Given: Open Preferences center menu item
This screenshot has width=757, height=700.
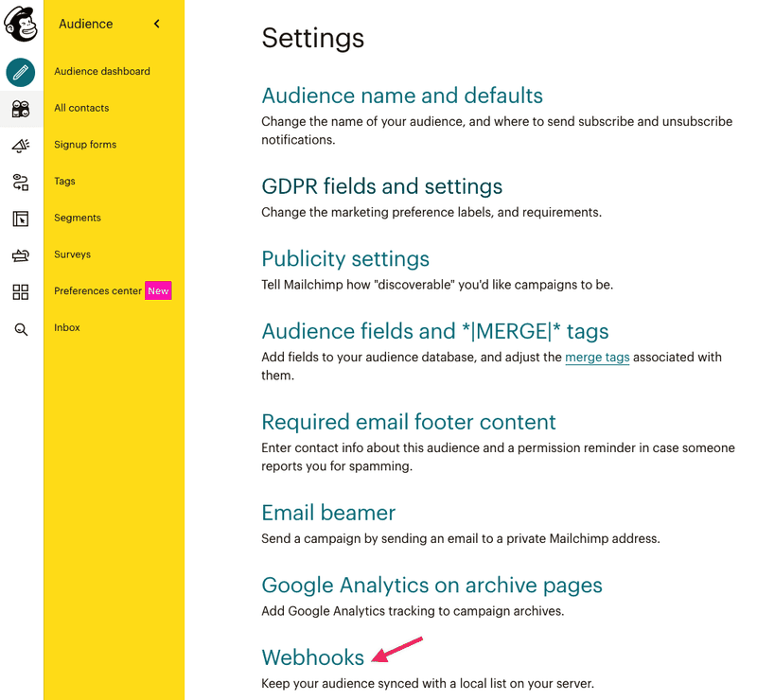Looking at the screenshot, I should [98, 291].
